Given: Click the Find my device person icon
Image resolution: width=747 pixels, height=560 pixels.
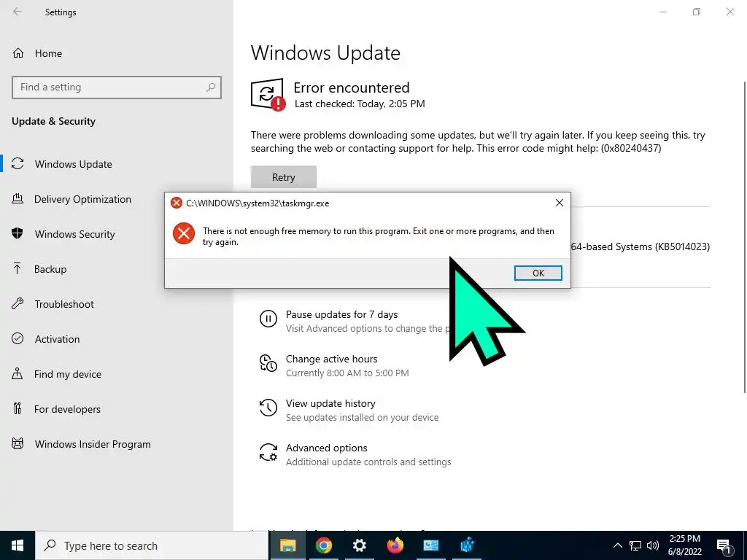Looking at the screenshot, I should coord(18,373).
